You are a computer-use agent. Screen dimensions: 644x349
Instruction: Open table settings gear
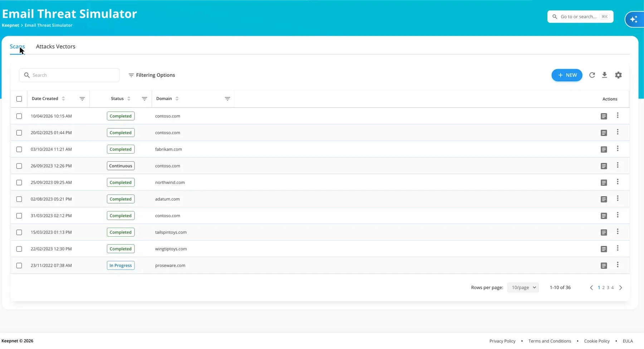click(x=618, y=75)
